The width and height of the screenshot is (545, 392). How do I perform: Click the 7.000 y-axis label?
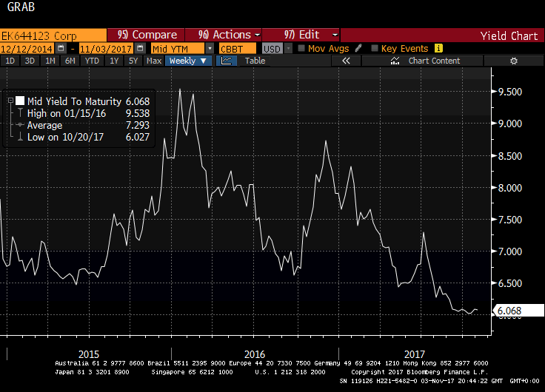[x=510, y=251]
